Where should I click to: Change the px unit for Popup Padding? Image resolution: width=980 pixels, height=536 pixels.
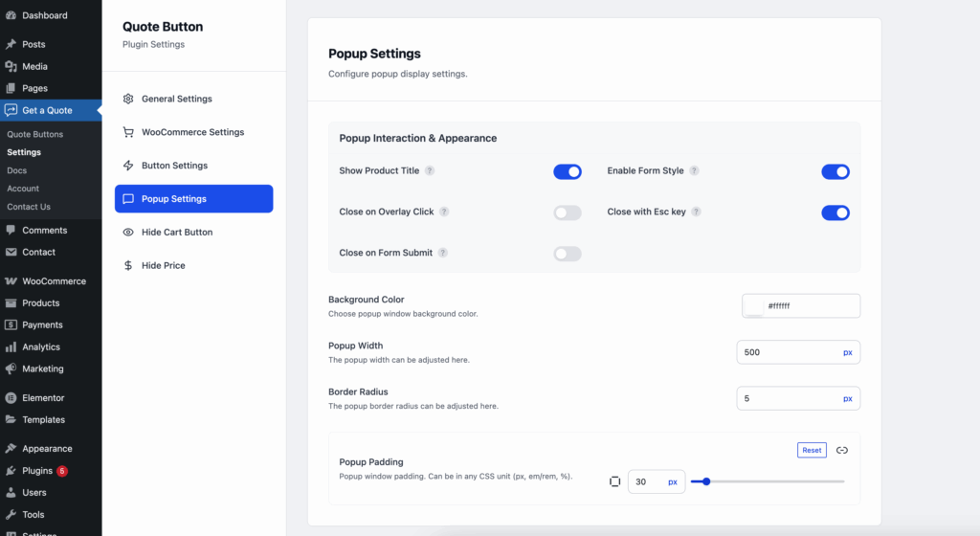672,482
